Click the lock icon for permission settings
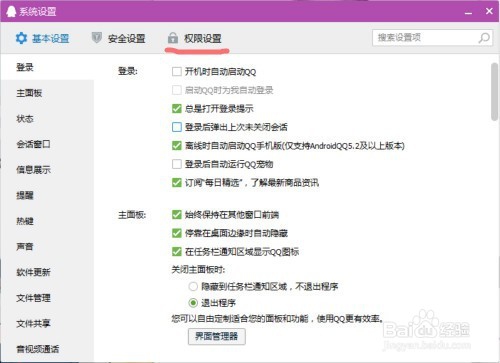This screenshot has width=500, height=363. [173, 38]
